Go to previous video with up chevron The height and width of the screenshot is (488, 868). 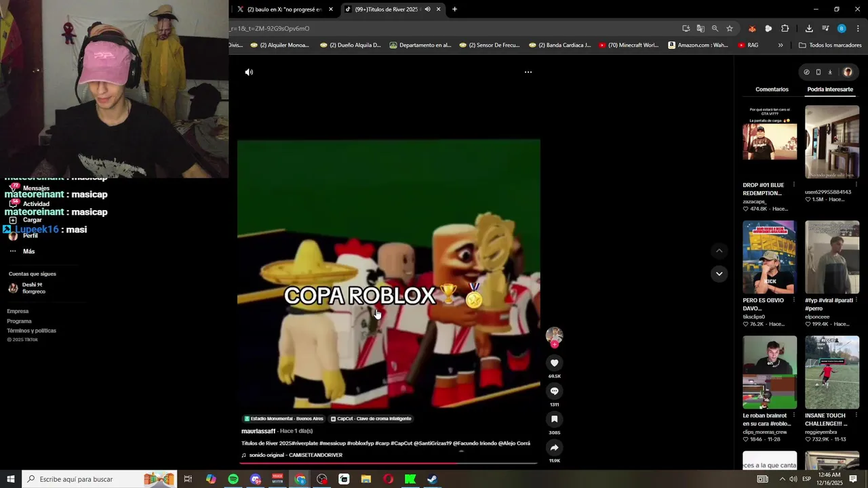719,251
